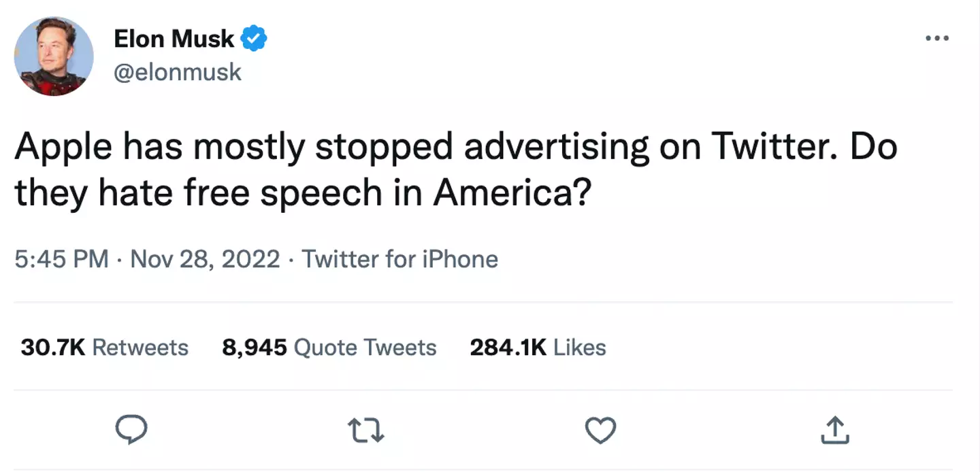The image size is (980, 472).
Task: Click the reply speech bubble icon
Action: 131,429
